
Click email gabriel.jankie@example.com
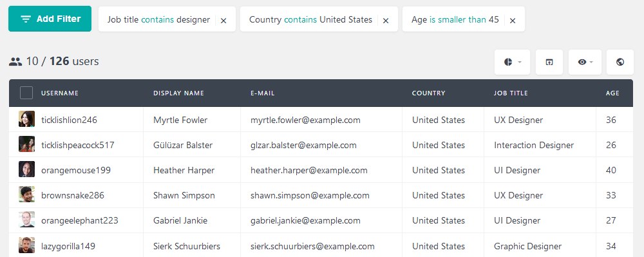(305, 220)
